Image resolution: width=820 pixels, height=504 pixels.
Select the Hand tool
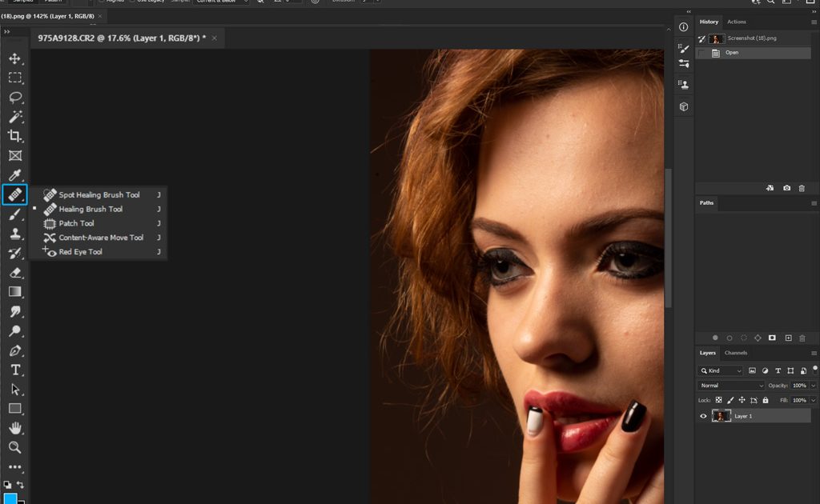pos(14,428)
